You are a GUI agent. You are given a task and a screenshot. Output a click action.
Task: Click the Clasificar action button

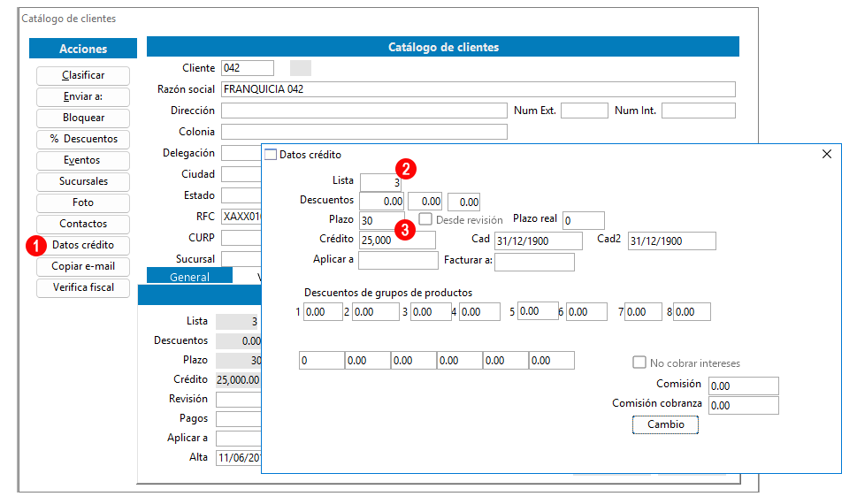(x=83, y=75)
